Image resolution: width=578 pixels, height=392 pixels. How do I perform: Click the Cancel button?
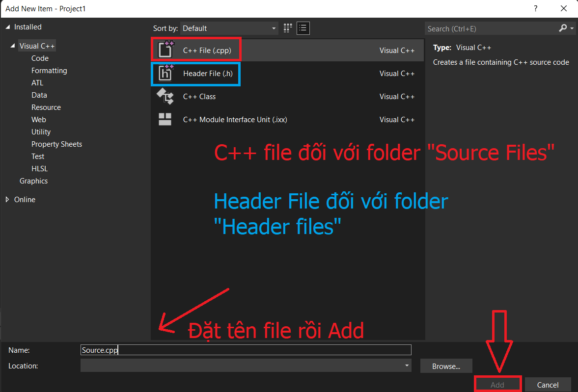coord(548,385)
